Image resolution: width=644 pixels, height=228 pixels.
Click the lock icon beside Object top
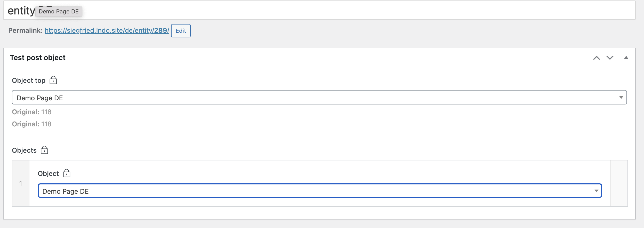tap(53, 80)
